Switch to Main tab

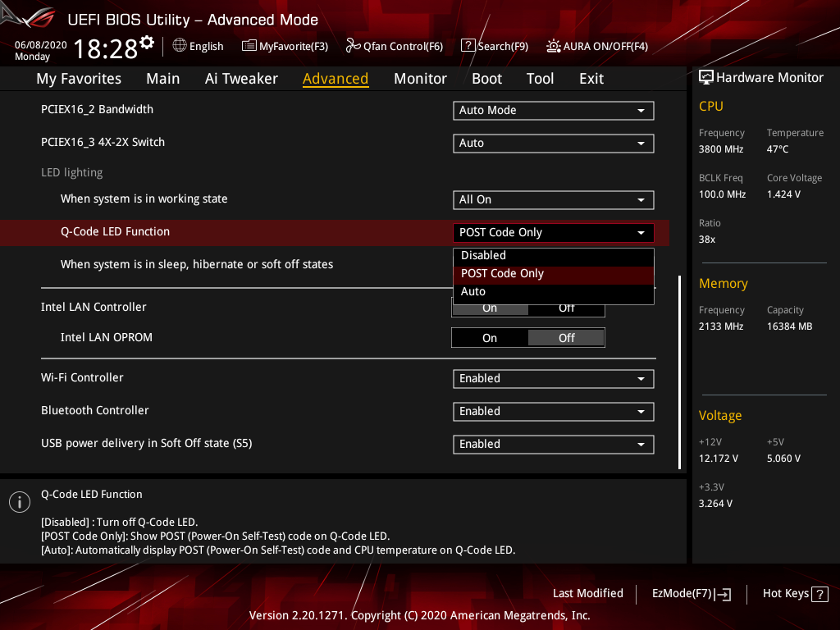click(163, 79)
